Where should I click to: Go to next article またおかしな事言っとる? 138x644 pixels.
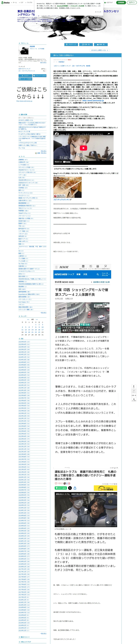coord(99,50)
